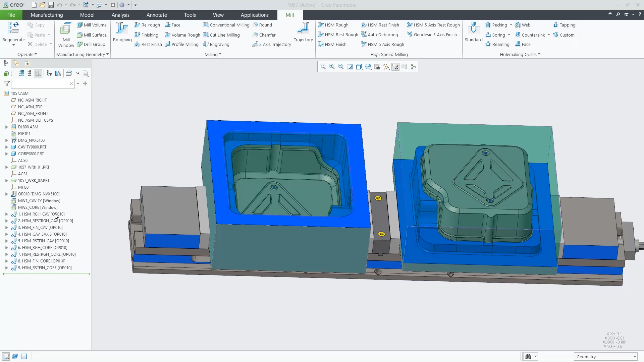Toggle the model tree columns display

[x=38, y=73]
